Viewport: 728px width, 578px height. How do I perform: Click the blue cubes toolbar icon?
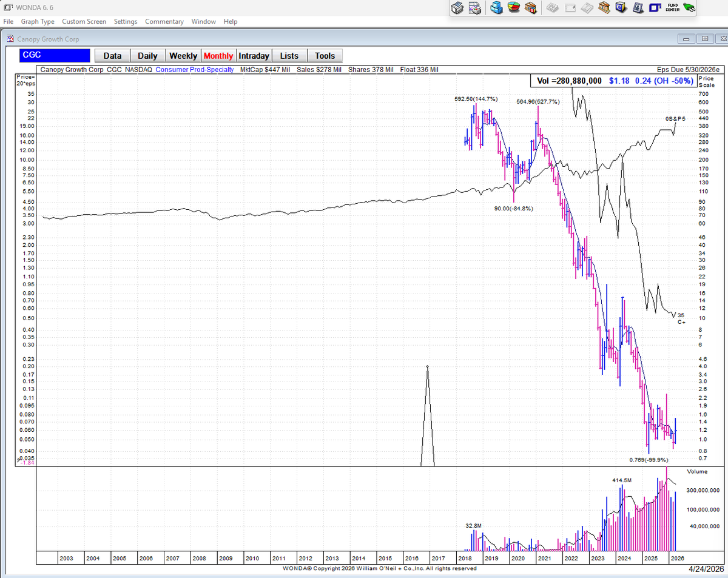pyautogui.click(x=497, y=8)
